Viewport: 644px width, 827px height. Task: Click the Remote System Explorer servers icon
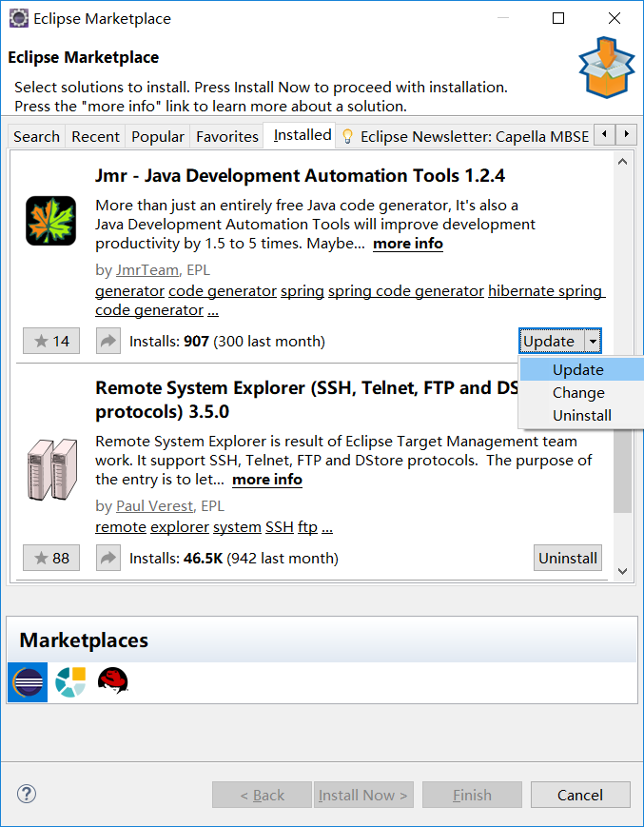51,469
